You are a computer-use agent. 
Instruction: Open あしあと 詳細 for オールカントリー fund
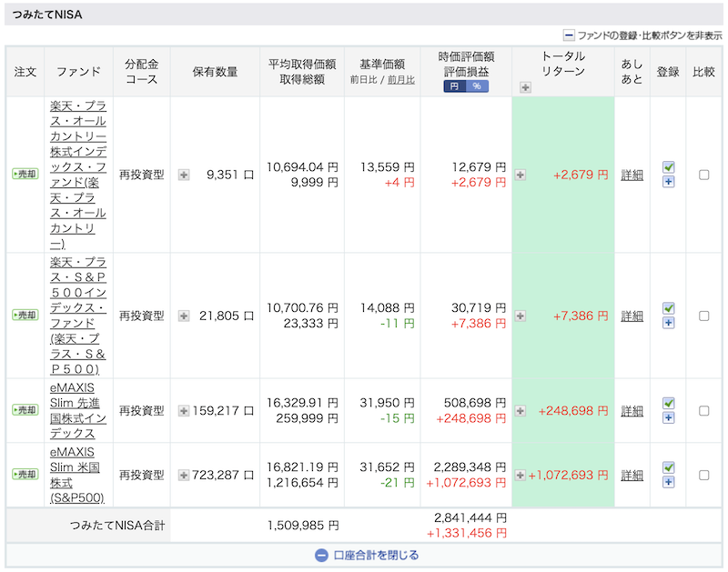(x=632, y=175)
